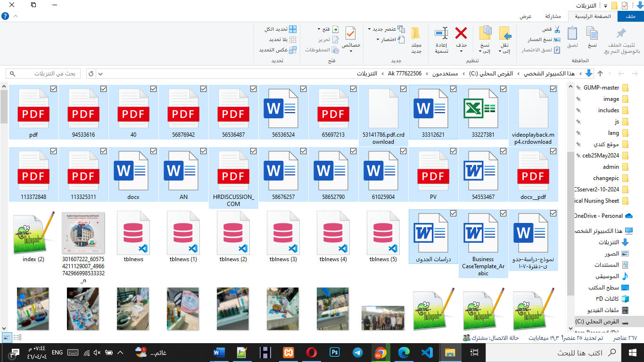Select the index (2) Notepad++ file

(33, 236)
